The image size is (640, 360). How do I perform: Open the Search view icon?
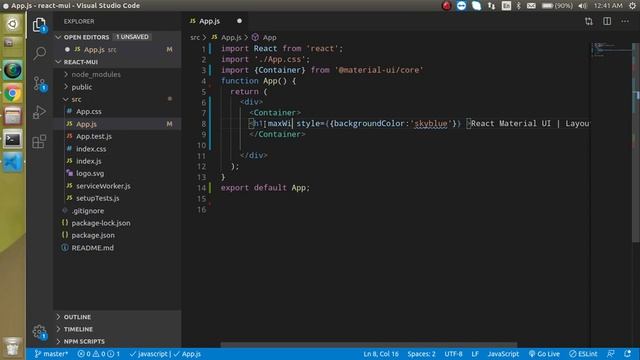pyautogui.click(x=40, y=53)
